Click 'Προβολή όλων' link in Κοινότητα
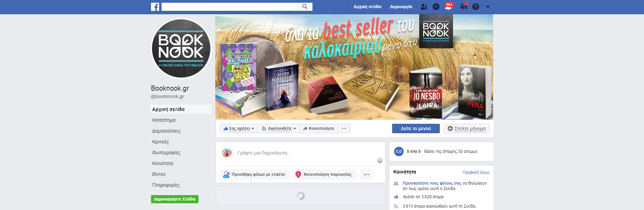Screen dimensions: 644x210 tap(476, 172)
